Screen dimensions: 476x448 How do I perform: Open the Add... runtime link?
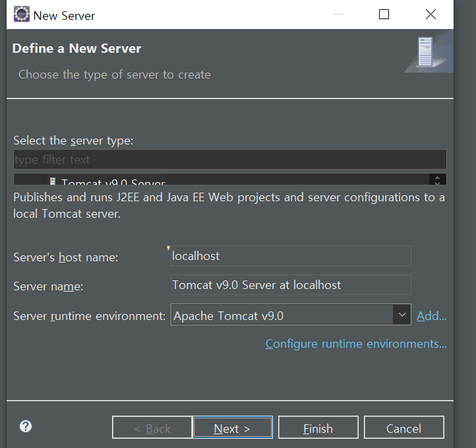(x=431, y=316)
